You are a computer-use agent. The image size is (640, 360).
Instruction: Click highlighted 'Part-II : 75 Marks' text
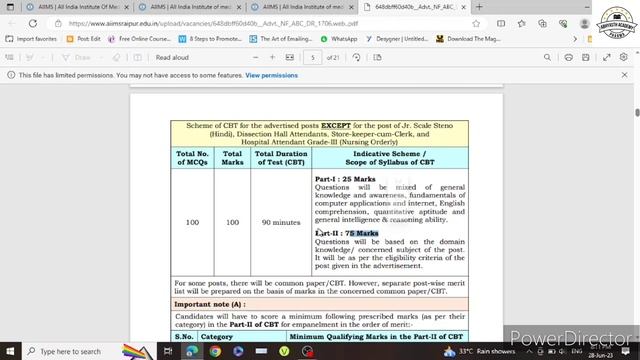tap(347, 233)
